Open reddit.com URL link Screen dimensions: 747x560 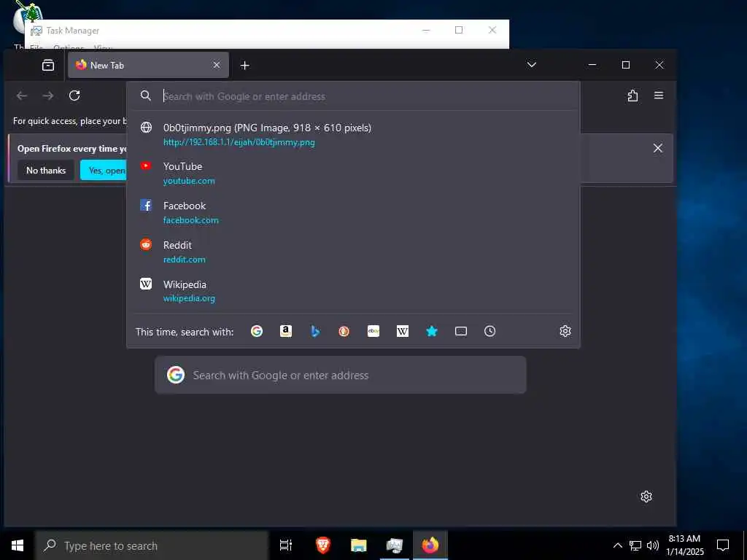tap(184, 260)
